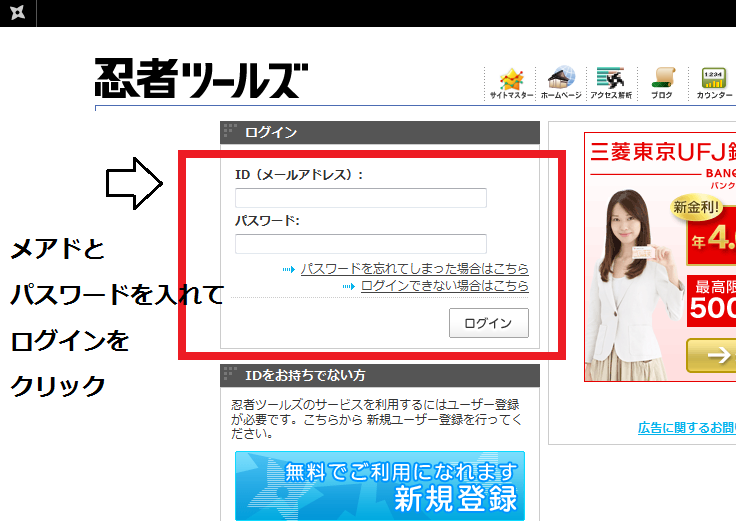
Task: Open the アクセス解析 service icon
Action: [x=611, y=83]
